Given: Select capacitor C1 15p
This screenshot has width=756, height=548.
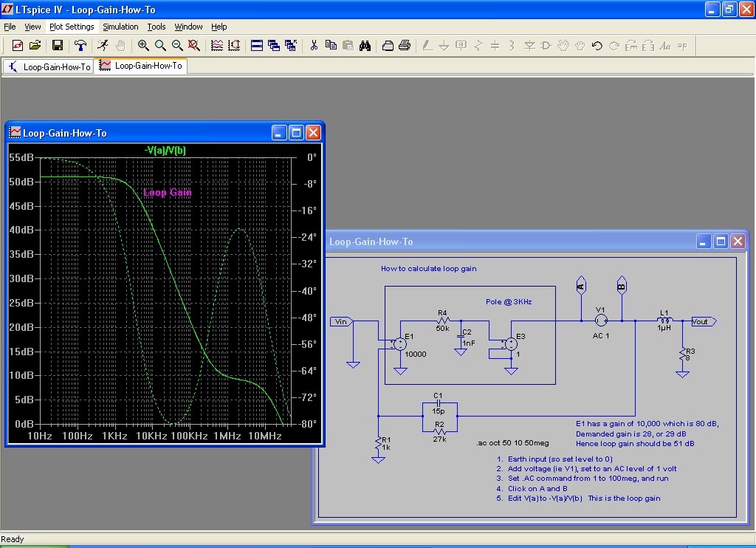Looking at the screenshot, I should (439, 403).
